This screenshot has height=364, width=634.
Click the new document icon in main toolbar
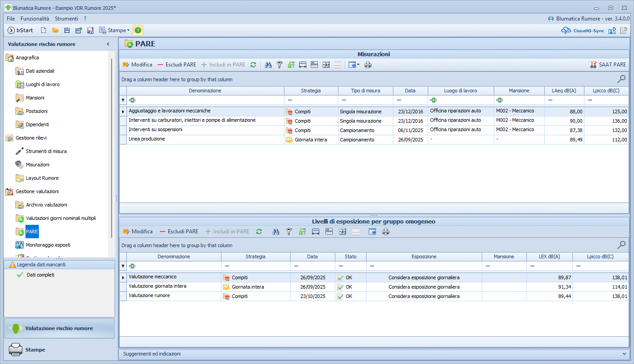[43, 30]
